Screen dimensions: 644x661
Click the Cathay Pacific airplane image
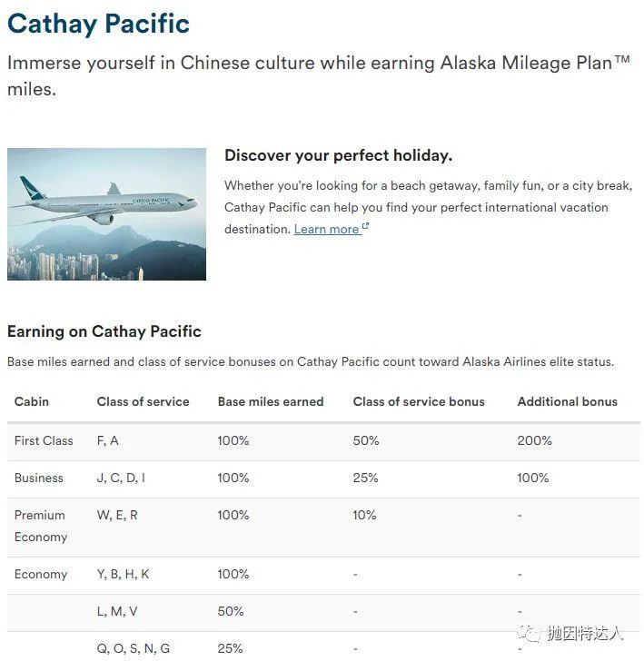tap(106, 213)
